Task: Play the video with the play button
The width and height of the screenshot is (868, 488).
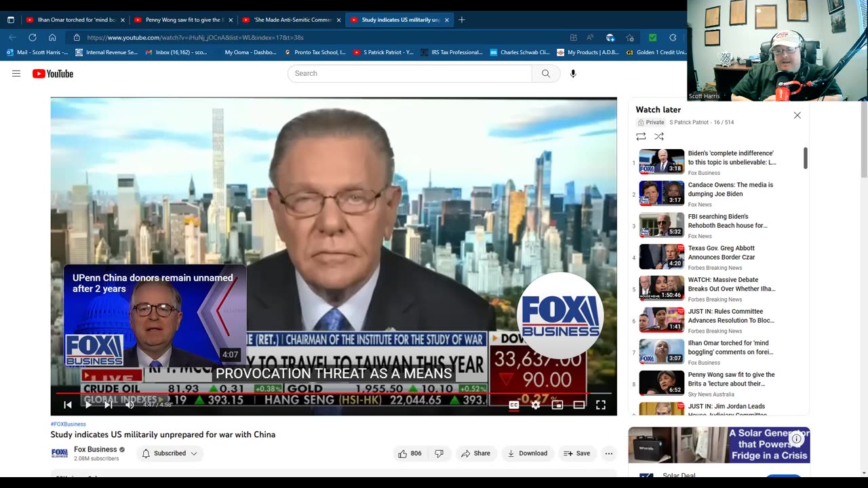Action: click(88, 405)
